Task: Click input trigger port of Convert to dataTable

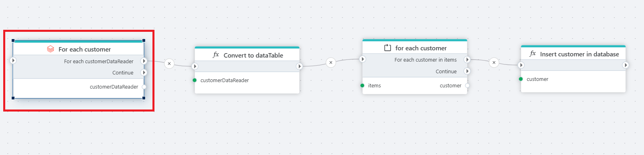Action: click(x=195, y=66)
